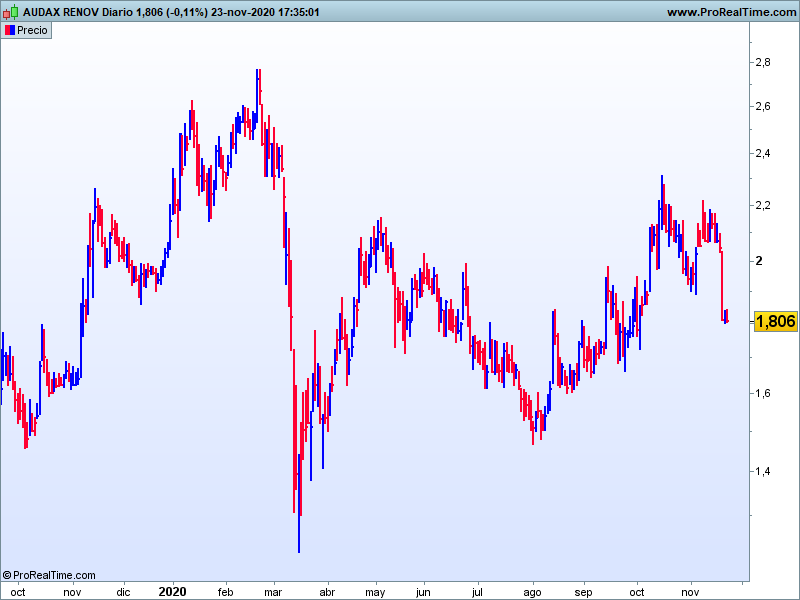Click the 2 value on the price axis
800x600 pixels.
click(759, 260)
